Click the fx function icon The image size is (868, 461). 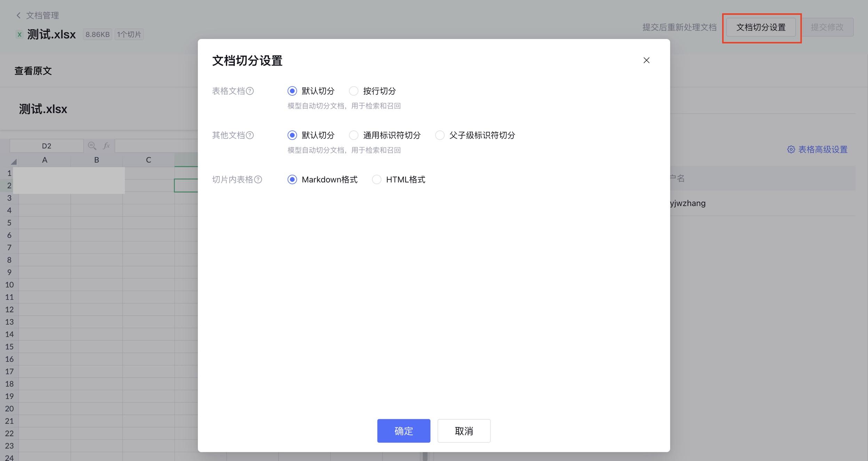point(106,146)
